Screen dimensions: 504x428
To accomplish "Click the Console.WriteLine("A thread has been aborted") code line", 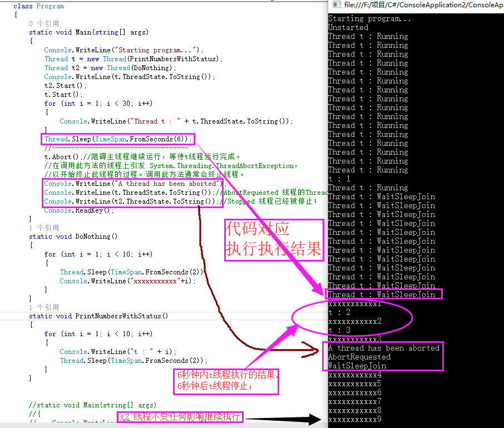I will pyautogui.click(x=135, y=184).
